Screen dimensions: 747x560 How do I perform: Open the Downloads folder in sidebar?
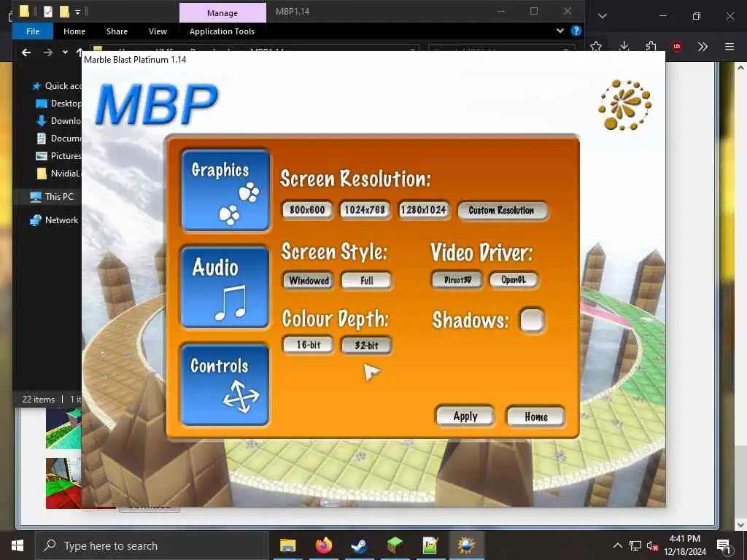coord(58,121)
